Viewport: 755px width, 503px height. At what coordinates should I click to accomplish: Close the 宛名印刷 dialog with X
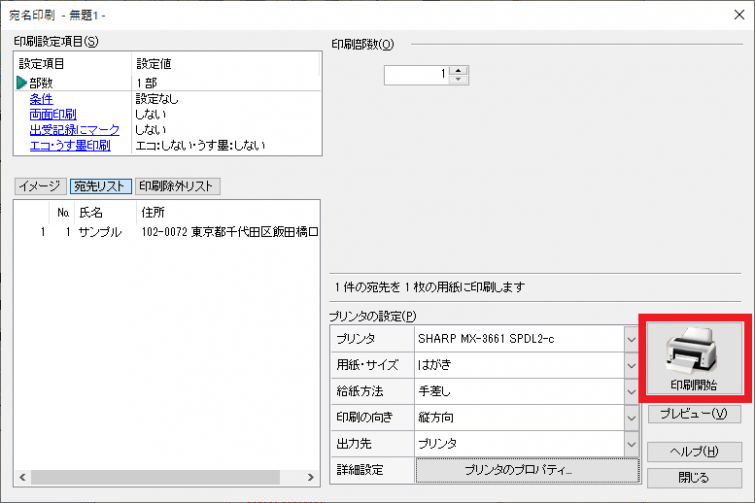(x=739, y=15)
